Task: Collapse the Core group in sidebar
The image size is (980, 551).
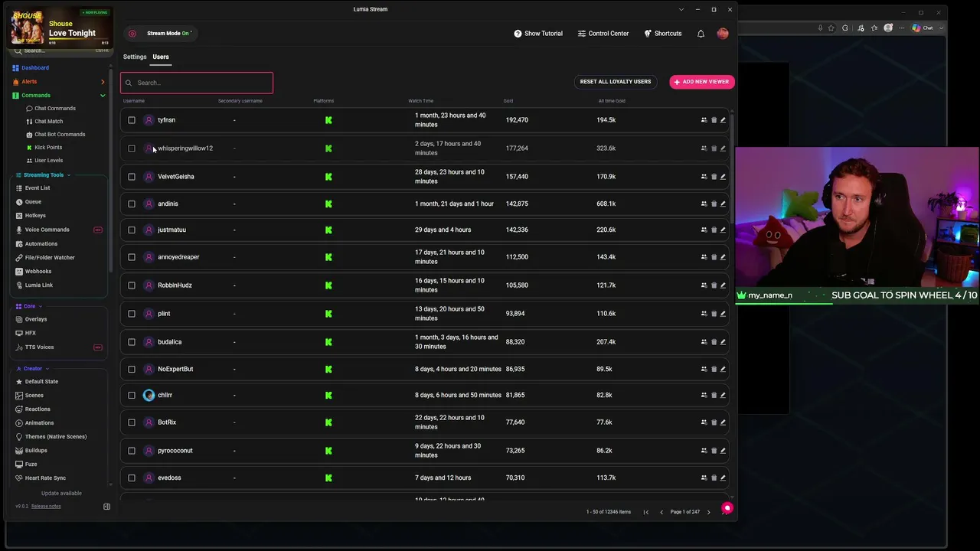Action: 39,306
